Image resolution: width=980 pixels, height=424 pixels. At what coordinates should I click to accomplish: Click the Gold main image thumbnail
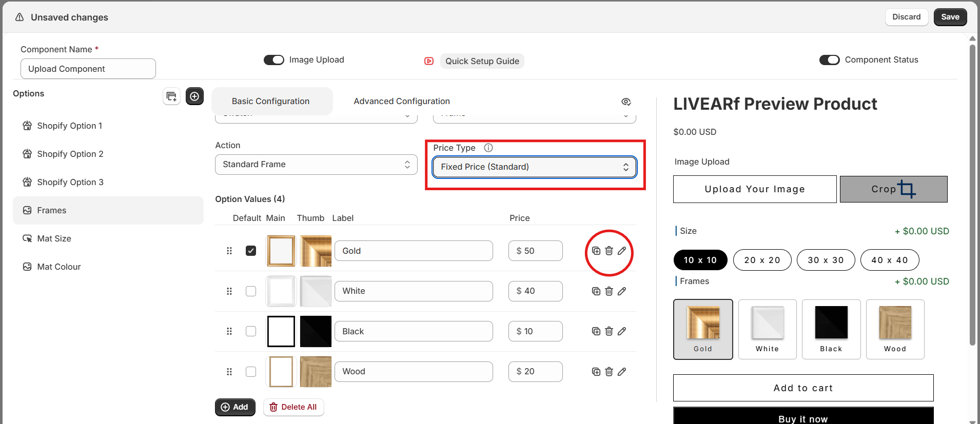point(281,251)
